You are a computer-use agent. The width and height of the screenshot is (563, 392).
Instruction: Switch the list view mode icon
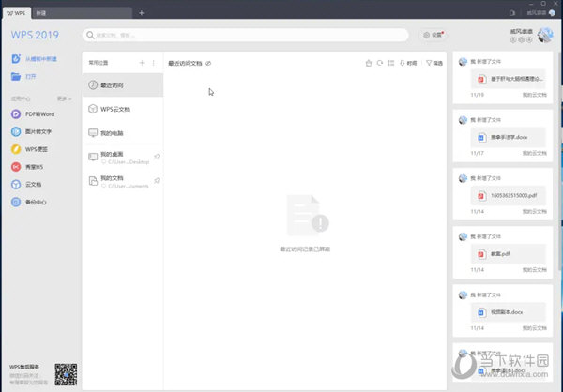[x=391, y=63]
